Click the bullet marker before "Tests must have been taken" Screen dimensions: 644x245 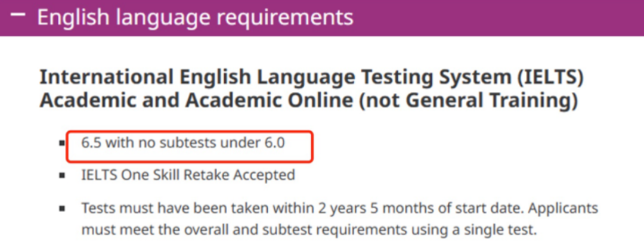coord(63,210)
